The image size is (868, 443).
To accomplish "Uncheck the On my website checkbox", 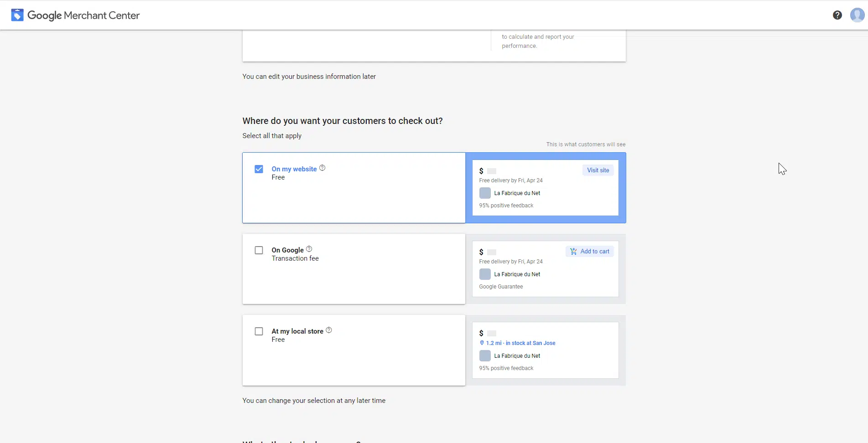I will [x=259, y=169].
